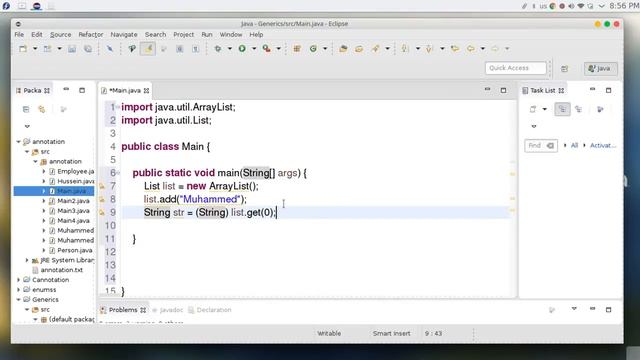Click the Debug bug icon
The height and width of the screenshot is (360, 640).
[218, 49]
